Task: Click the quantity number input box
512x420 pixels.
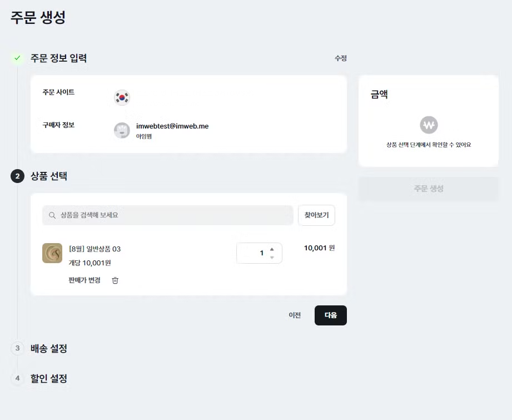Action: tap(253, 253)
